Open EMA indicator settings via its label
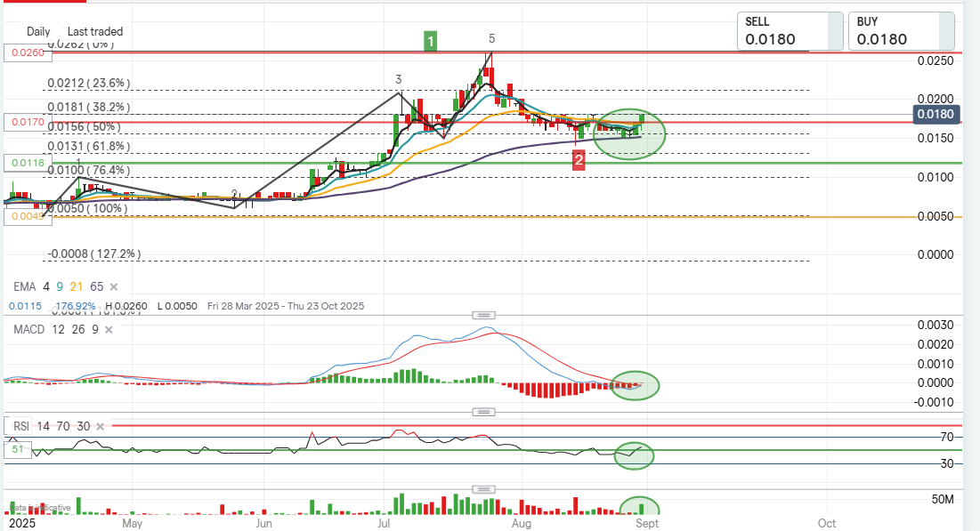The width and height of the screenshot is (980, 531). point(23,287)
